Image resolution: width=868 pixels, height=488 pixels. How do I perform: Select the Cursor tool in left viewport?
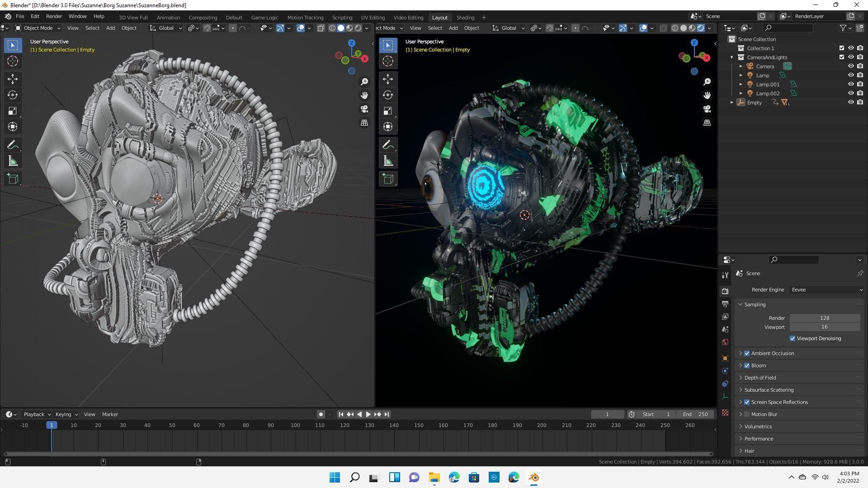point(13,61)
